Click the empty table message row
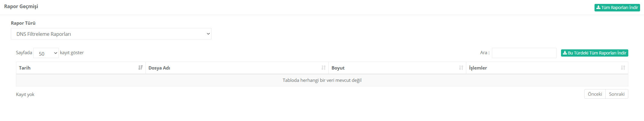 point(322,80)
